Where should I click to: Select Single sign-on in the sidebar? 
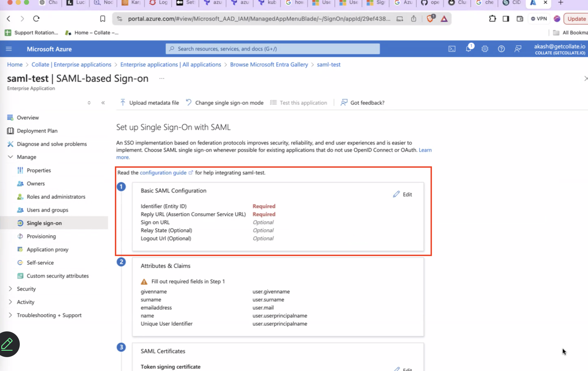click(44, 223)
